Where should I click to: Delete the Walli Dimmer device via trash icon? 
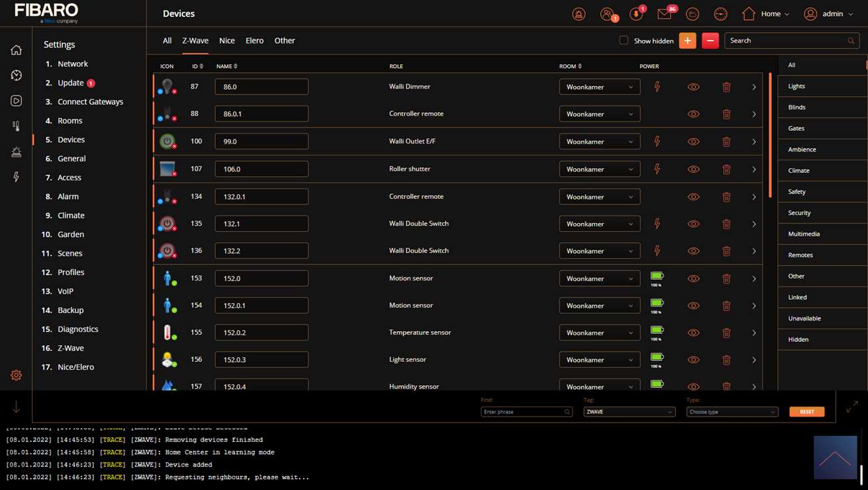click(x=726, y=87)
